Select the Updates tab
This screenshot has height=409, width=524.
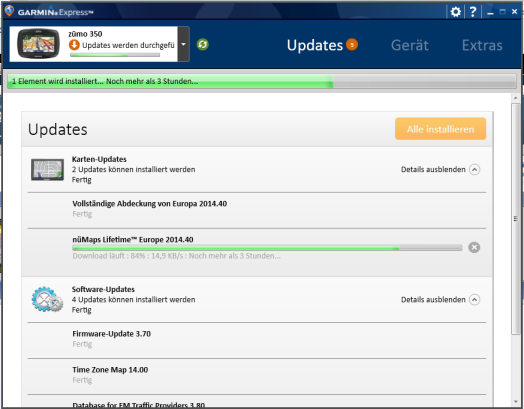pos(315,45)
